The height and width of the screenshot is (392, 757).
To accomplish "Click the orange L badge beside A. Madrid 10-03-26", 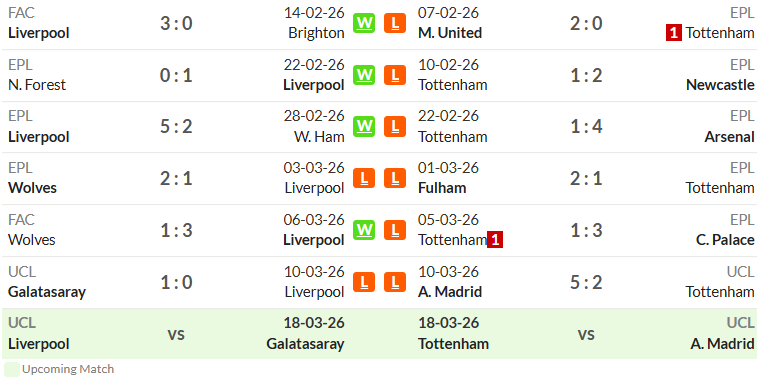I will pyautogui.click(x=395, y=282).
